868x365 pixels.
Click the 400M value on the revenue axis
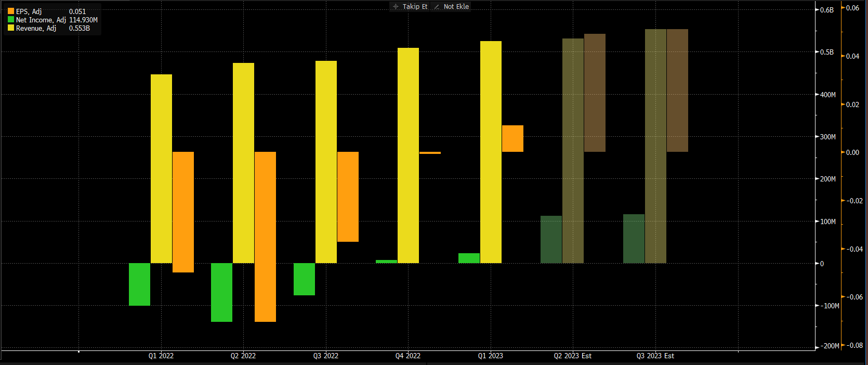point(828,95)
